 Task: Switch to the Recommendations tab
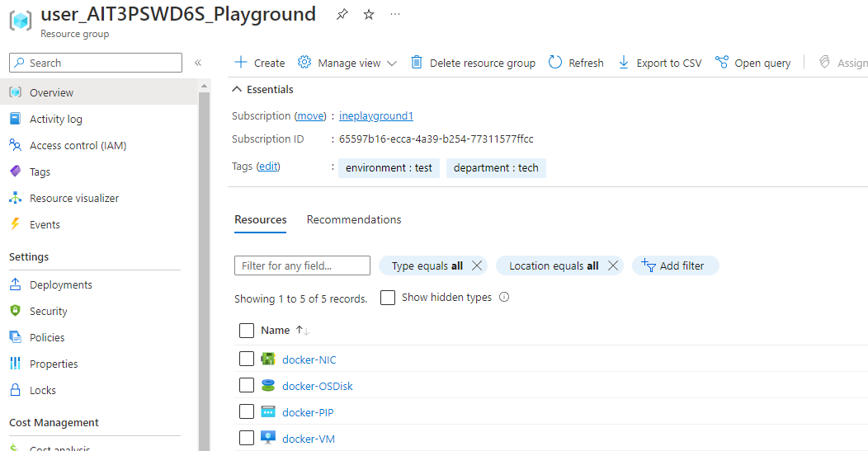[354, 220]
